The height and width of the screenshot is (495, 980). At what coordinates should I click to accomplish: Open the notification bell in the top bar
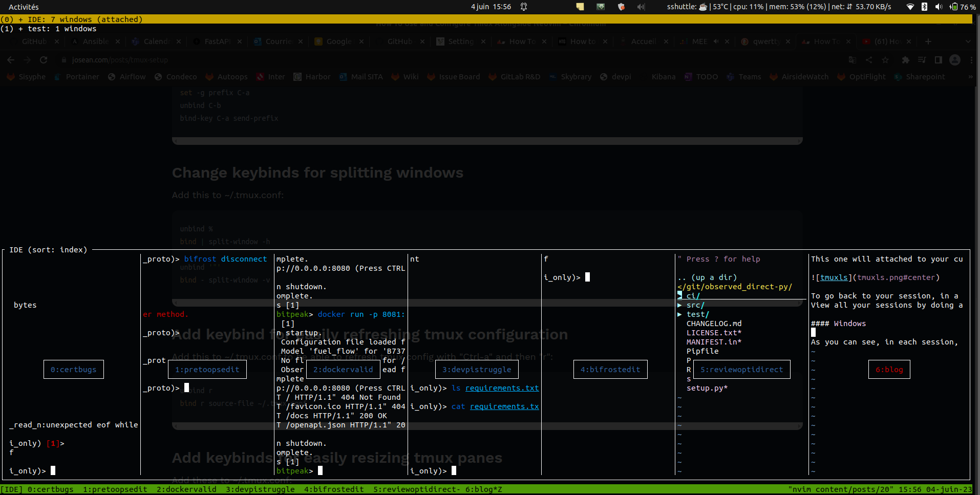(524, 7)
